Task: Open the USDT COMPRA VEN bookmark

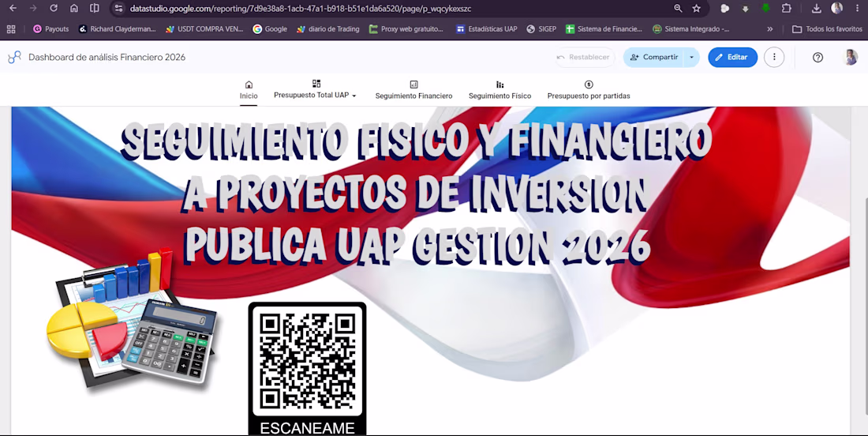Action: pos(204,28)
